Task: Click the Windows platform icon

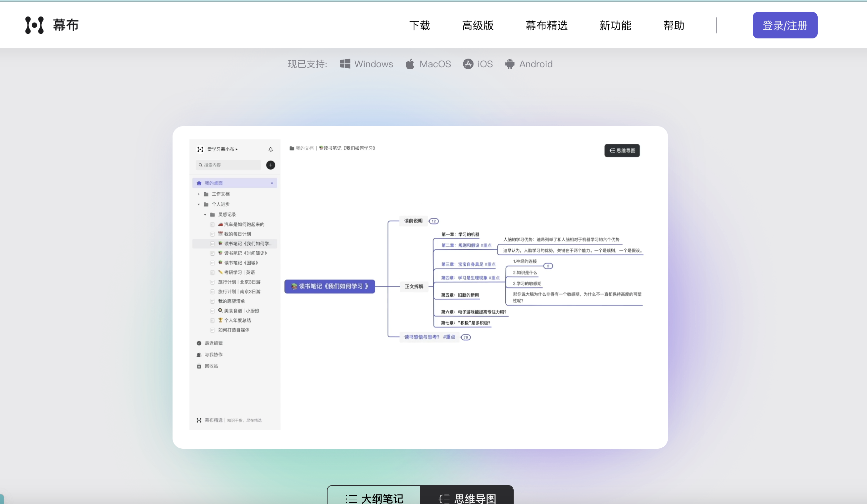Action: 345,64
